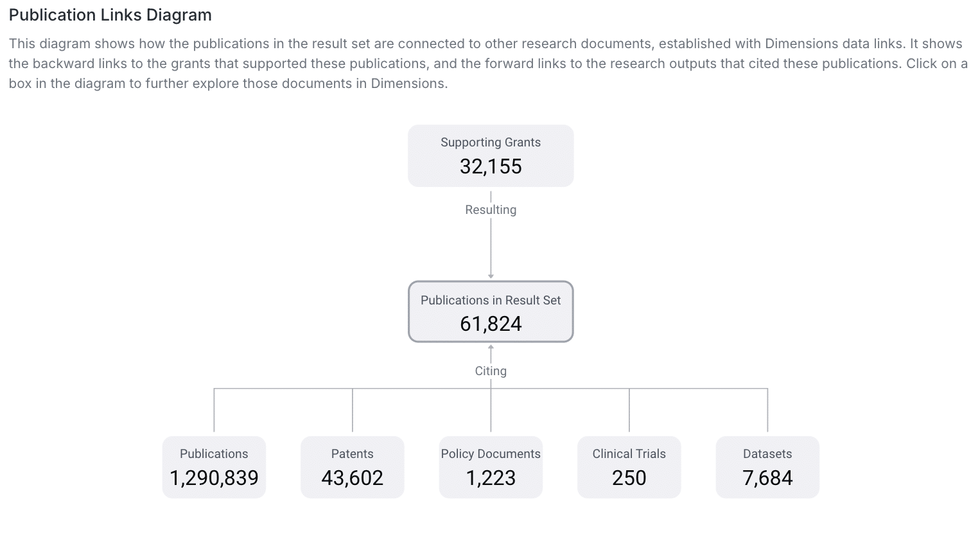The width and height of the screenshot is (980, 555).
Task: Click the 43,602 patents count
Action: 352,478
